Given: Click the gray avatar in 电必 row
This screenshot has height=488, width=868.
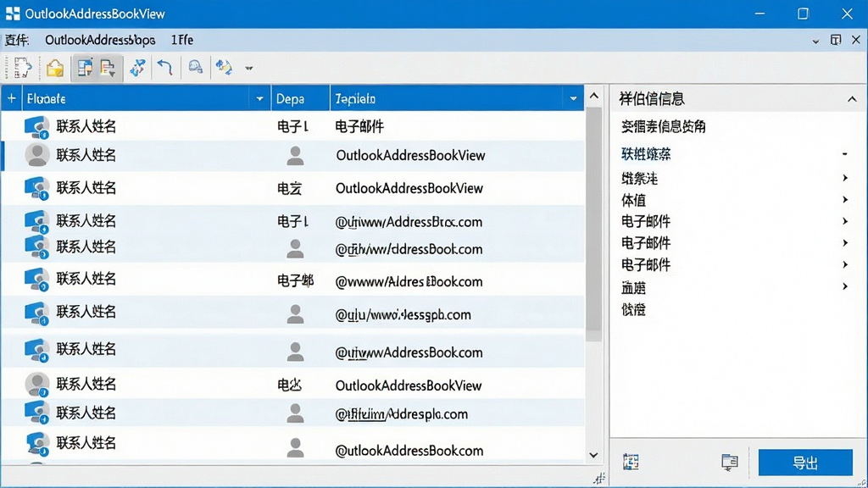Looking at the screenshot, I should coord(36,385).
